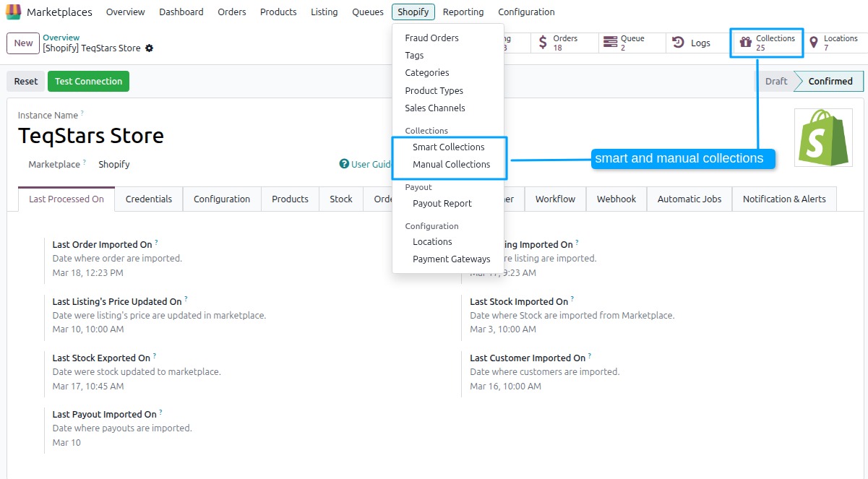Switch to the Configuration tab

pyautogui.click(x=222, y=199)
